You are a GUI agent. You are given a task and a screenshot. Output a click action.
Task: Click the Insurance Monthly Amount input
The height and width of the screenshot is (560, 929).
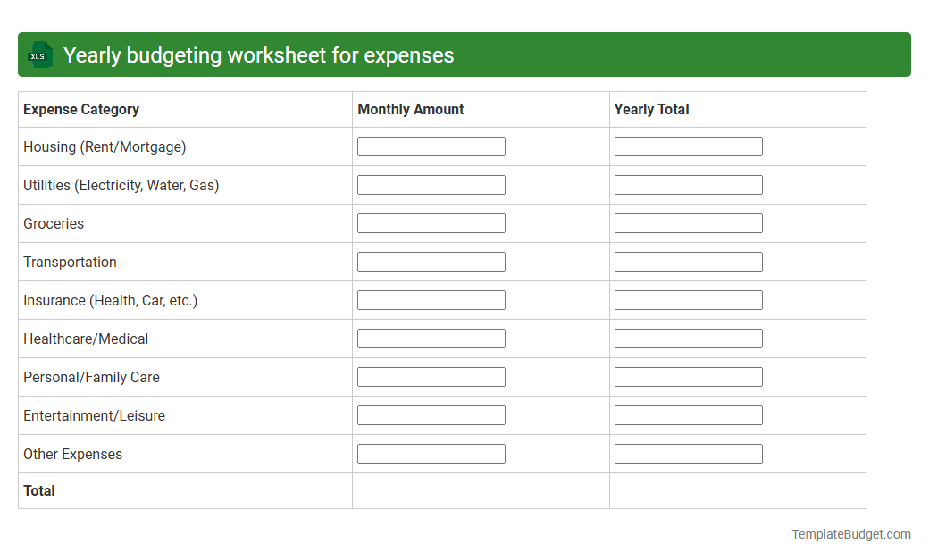click(431, 299)
